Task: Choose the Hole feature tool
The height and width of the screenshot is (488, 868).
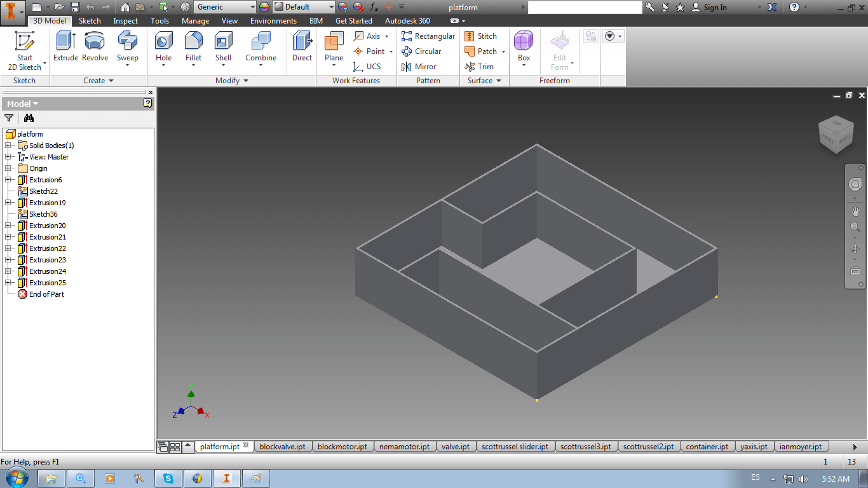Action: coord(163,50)
